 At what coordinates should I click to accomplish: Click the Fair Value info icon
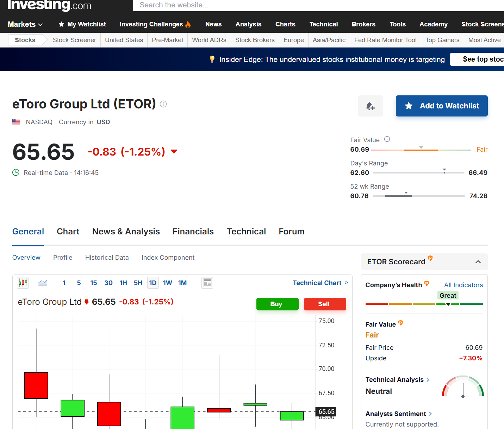387,139
